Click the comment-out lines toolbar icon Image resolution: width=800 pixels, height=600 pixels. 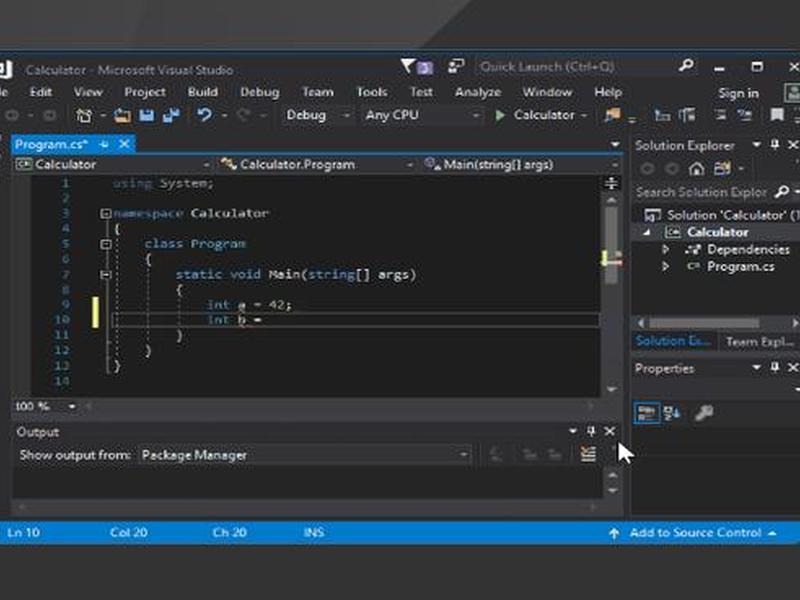click(x=720, y=115)
